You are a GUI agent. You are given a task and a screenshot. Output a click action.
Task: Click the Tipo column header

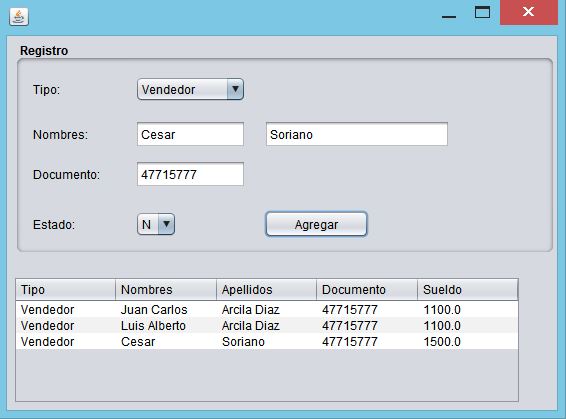pyautogui.click(x=65, y=290)
